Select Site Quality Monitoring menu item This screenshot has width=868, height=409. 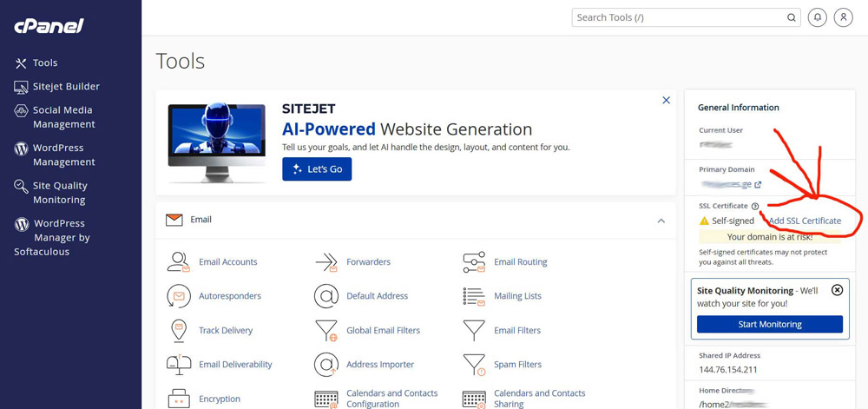(x=60, y=193)
